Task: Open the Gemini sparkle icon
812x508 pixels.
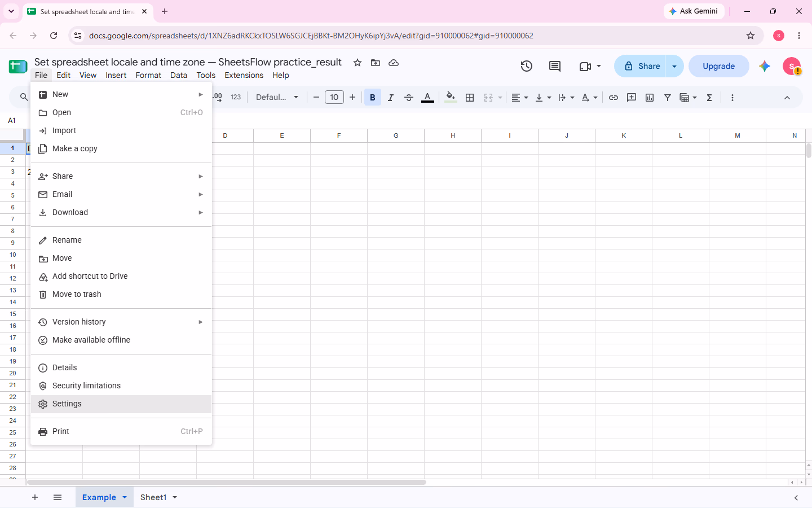Action: tap(765, 66)
